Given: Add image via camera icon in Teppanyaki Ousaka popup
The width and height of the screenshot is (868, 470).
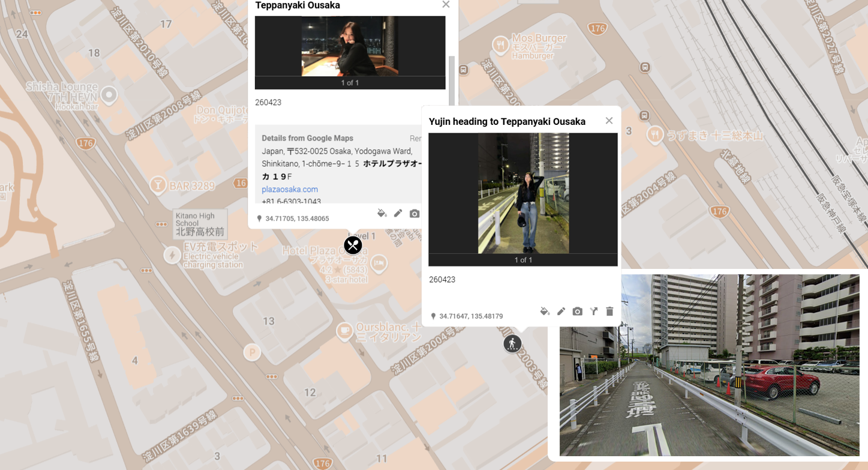Looking at the screenshot, I should [x=415, y=213].
